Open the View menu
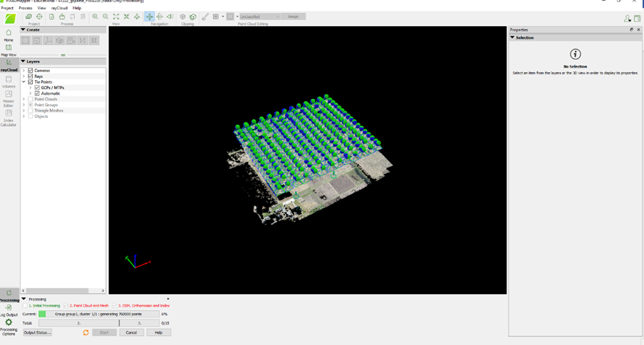The image size is (644, 345). (x=41, y=8)
